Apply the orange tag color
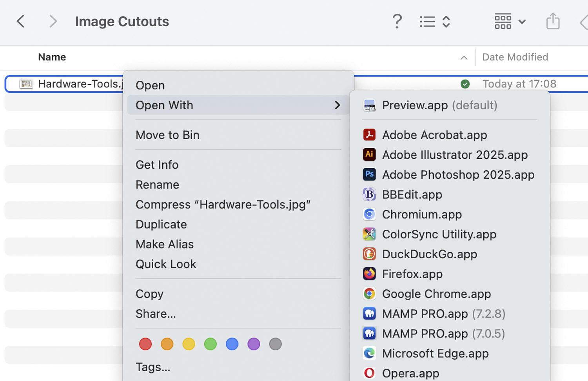Viewport: 588px width, 381px height. (167, 344)
